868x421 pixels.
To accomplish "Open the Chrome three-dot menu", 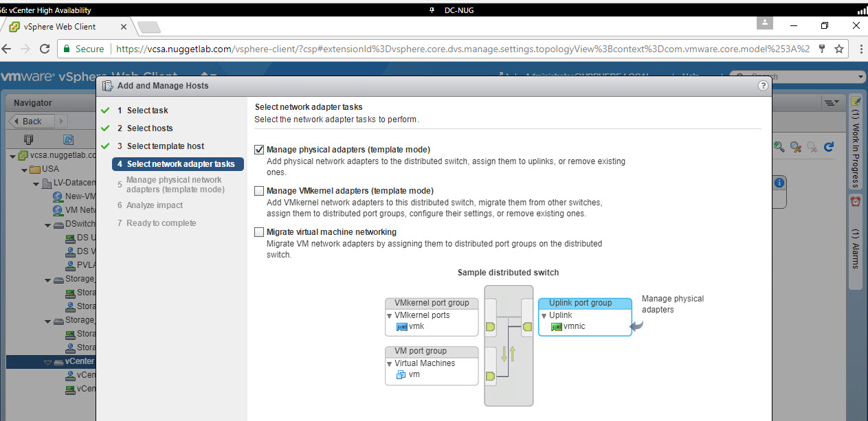I will click(x=859, y=49).
